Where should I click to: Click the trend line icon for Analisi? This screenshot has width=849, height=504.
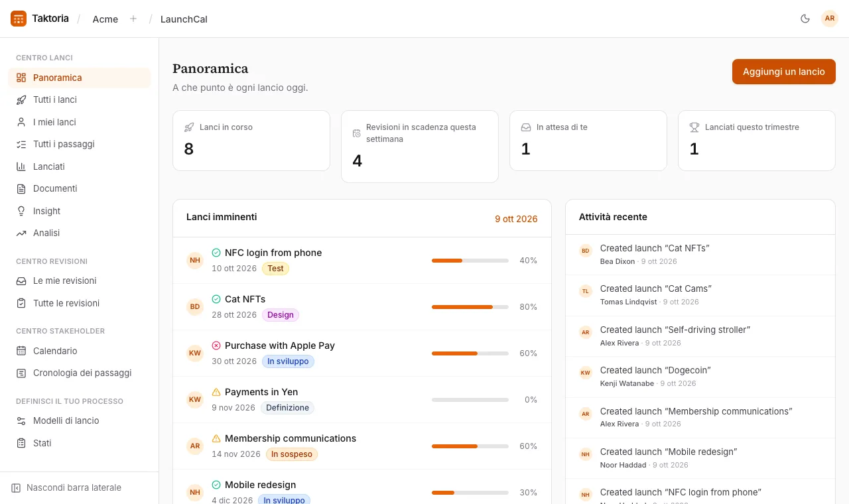(x=21, y=233)
